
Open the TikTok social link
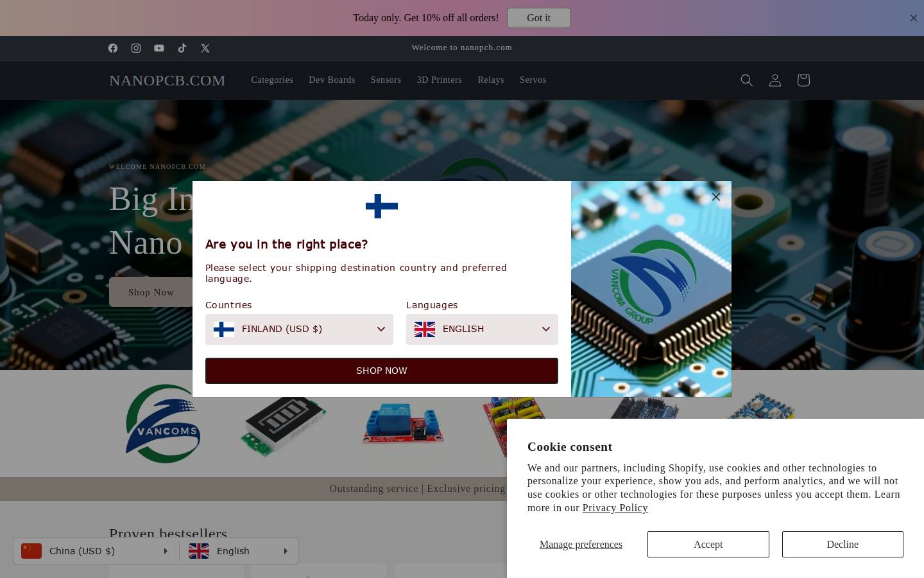coord(182,48)
